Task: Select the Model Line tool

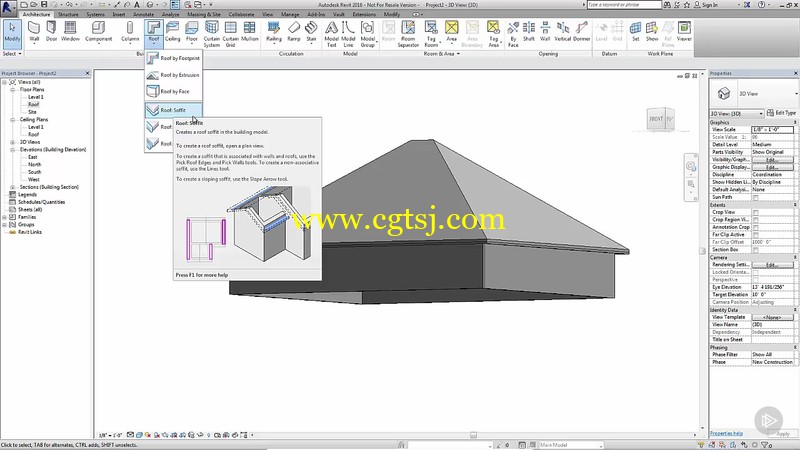Action: 348,34
